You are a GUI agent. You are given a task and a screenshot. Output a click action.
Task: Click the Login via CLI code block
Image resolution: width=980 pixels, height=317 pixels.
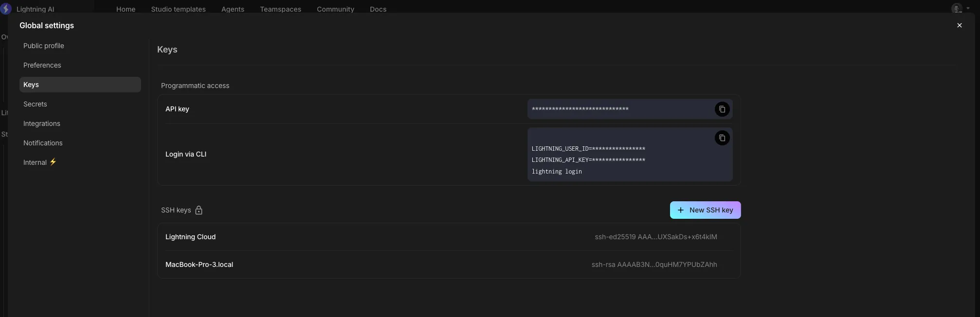630,155
